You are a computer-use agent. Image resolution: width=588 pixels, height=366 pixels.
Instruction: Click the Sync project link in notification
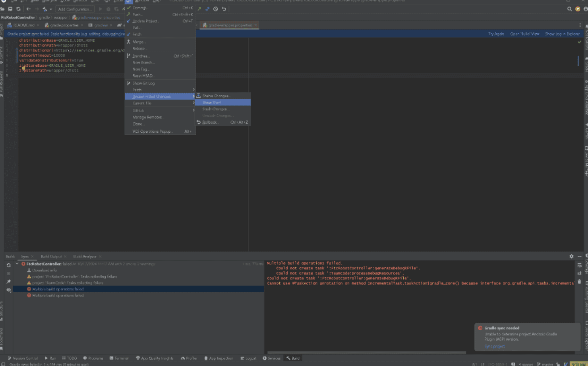494,346
